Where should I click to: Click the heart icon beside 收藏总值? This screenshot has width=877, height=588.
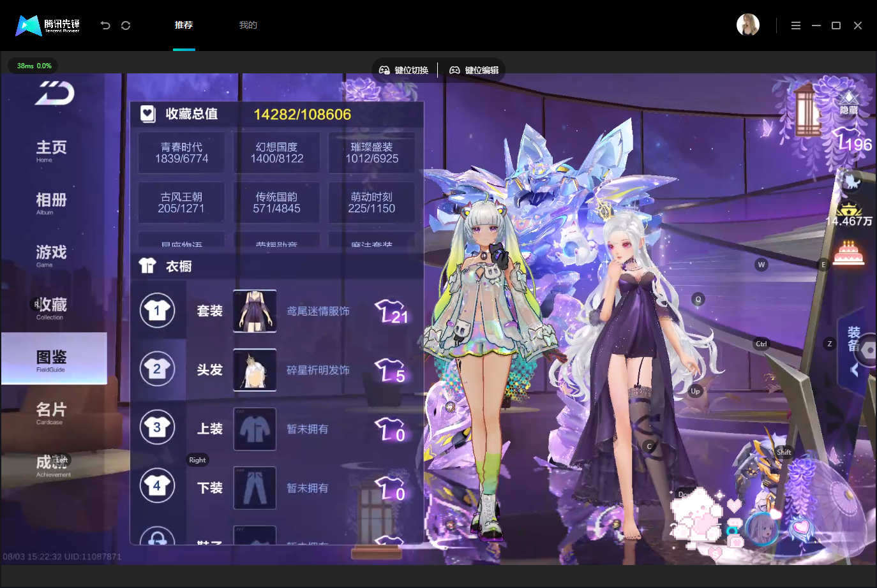(x=148, y=114)
